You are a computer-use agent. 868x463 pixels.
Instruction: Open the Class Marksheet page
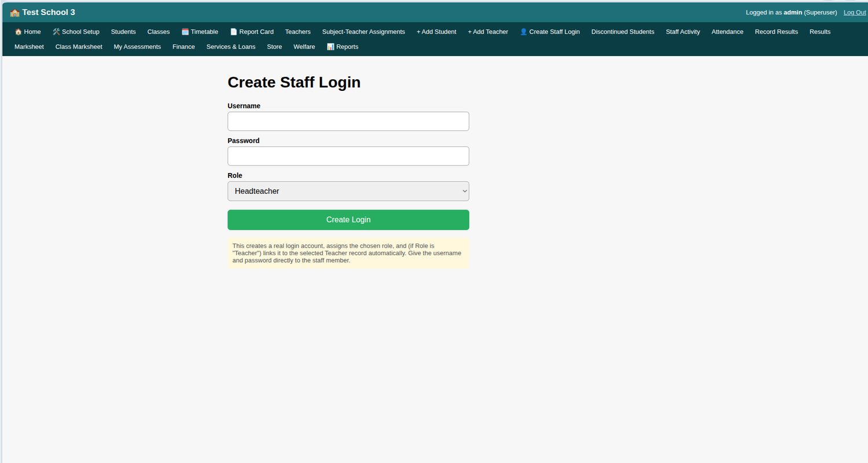pyautogui.click(x=79, y=47)
